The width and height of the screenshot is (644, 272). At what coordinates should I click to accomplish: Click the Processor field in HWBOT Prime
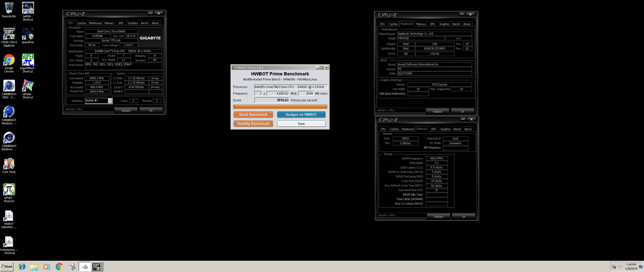point(290,87)
